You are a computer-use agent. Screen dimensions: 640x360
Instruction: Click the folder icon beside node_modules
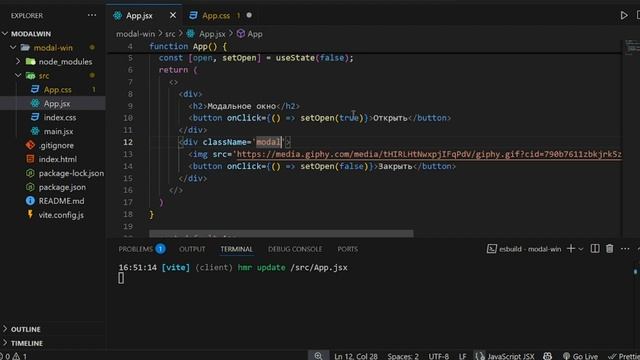tap(31, 61)
